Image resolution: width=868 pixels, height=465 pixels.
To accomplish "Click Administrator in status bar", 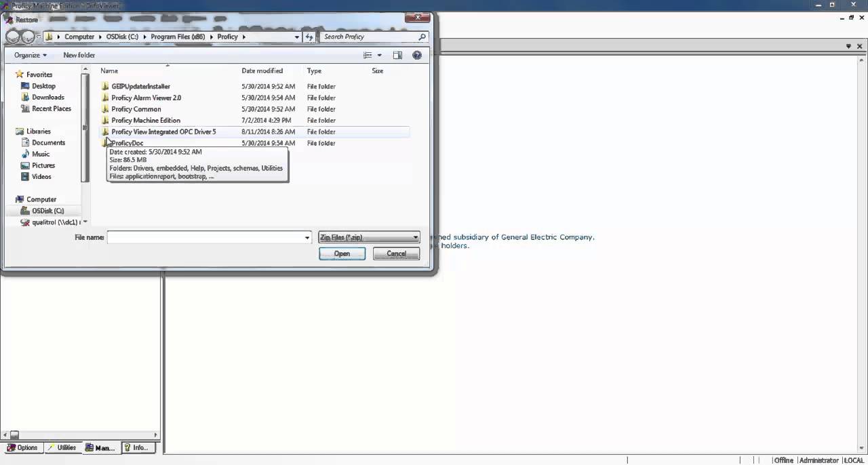I will point(818,460).
